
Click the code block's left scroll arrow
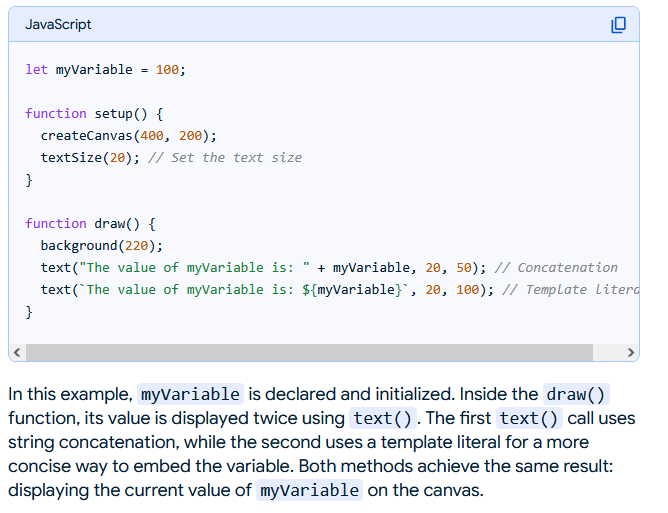pos(16,352)
